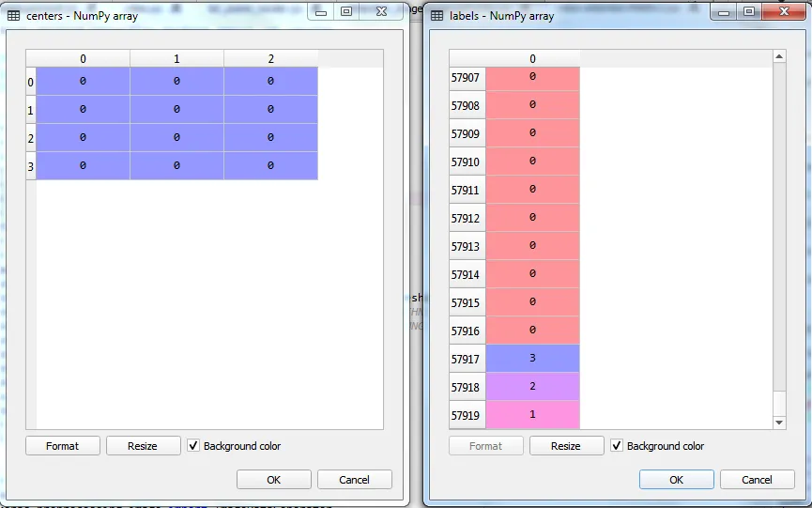Cancel the labels array dialog

tap(758, 480)
